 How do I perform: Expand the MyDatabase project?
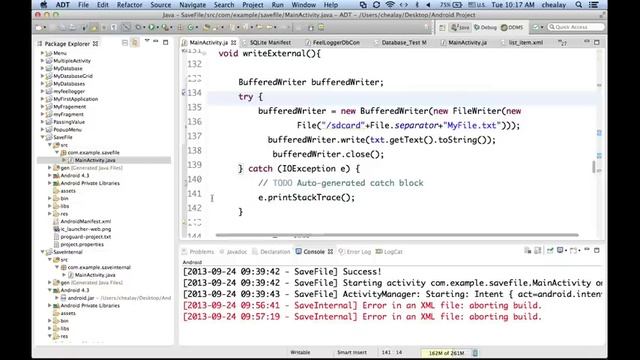point(42,69)
